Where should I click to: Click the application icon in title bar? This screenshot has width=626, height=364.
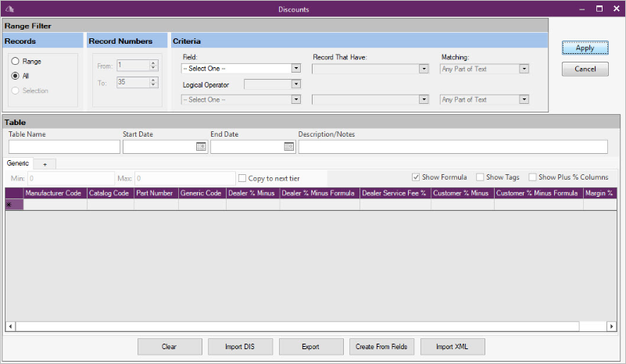click(10, 9)
